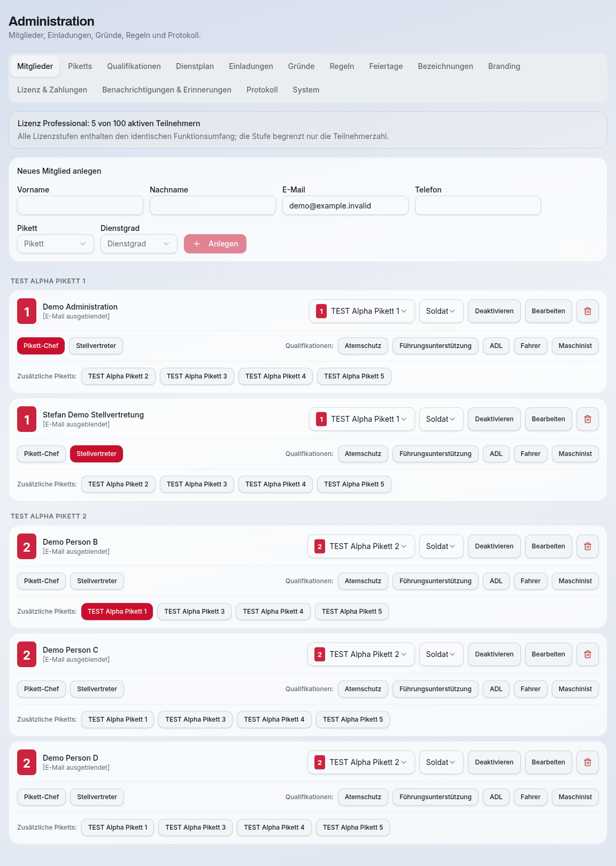Toggle Führungsunterstützung for Demo Person B
This screenshot has width=616, height=866.
[435, 581]
